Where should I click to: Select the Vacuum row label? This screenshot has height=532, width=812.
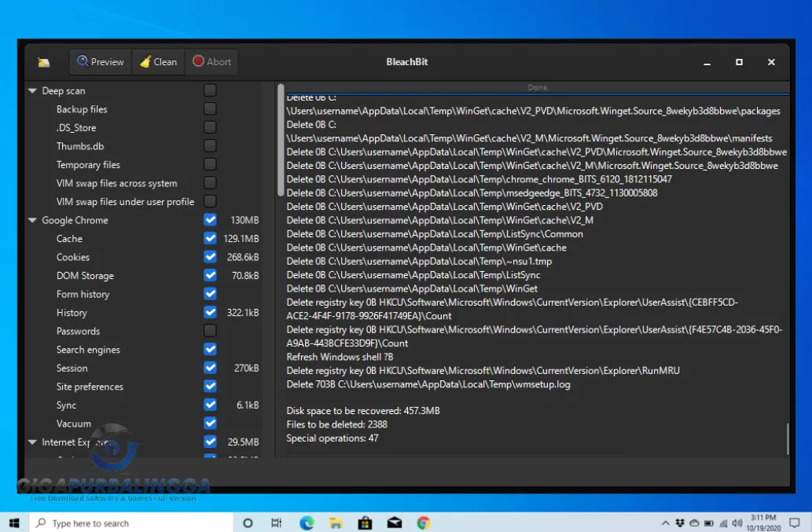[x=74, y=424]
